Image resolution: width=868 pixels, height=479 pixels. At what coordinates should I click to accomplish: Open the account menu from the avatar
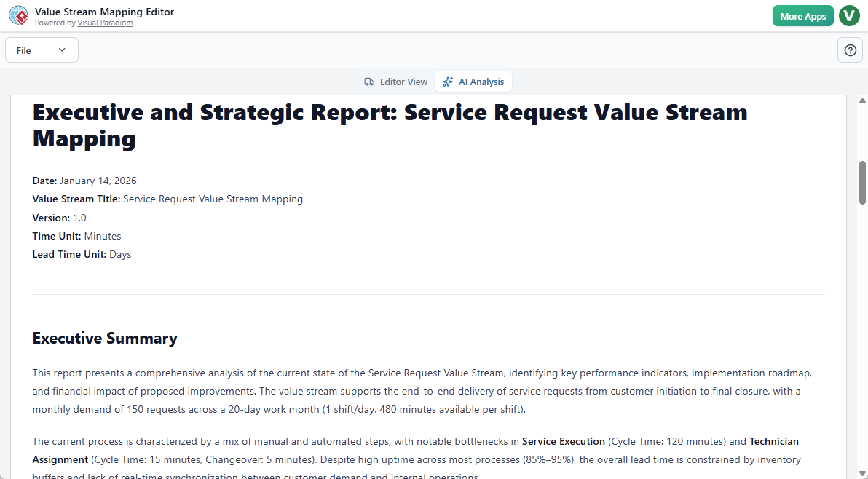pyautogui.click(x=849, y=15)
